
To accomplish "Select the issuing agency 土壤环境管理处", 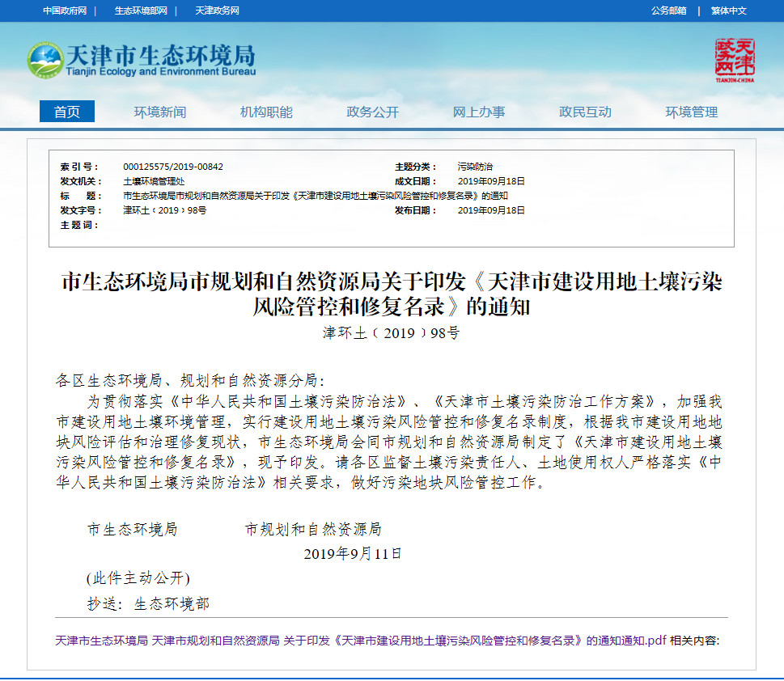I will (154, 181).
